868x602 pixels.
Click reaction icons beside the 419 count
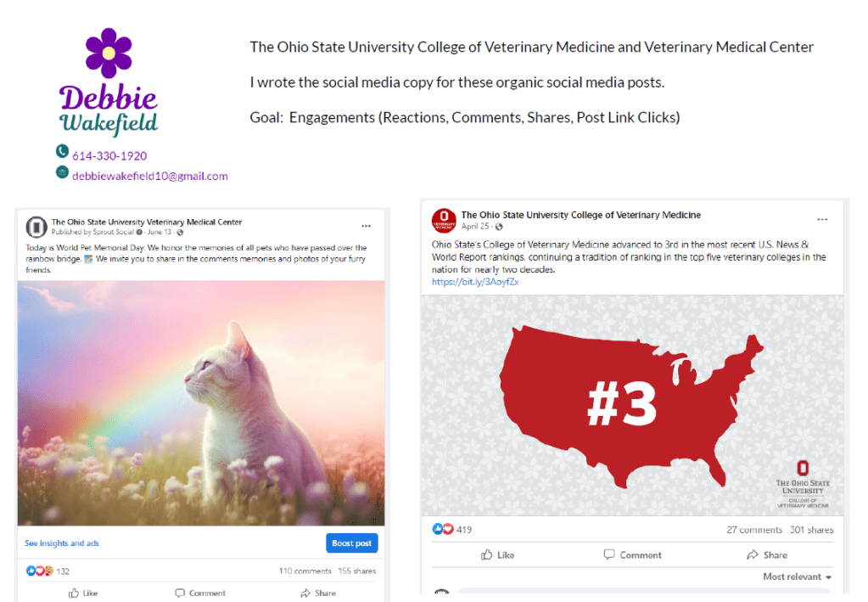443,529
